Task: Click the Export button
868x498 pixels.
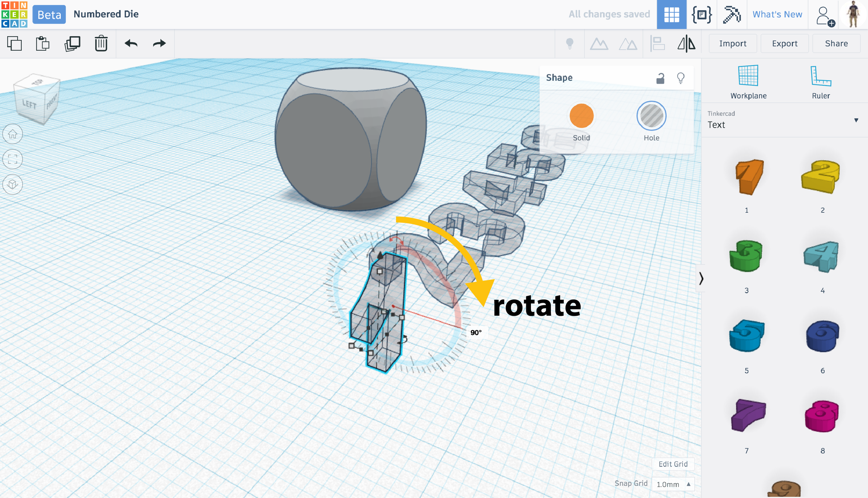Action: [784, 44]
